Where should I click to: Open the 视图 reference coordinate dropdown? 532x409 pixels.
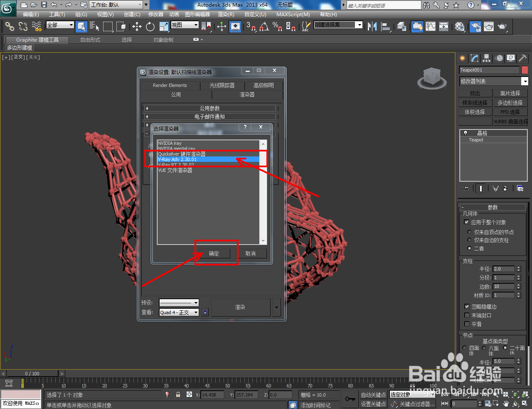click(185, 25)
